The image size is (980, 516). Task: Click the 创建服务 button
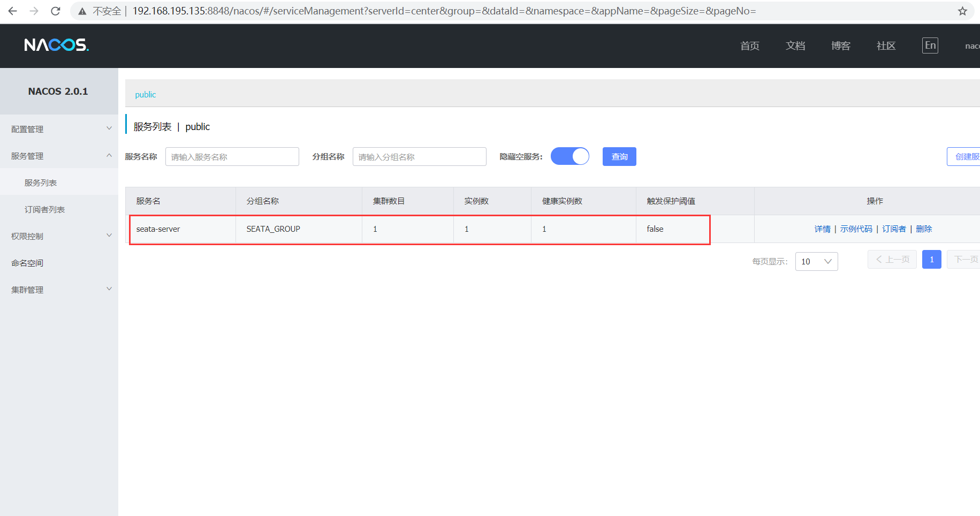(963, 156)
